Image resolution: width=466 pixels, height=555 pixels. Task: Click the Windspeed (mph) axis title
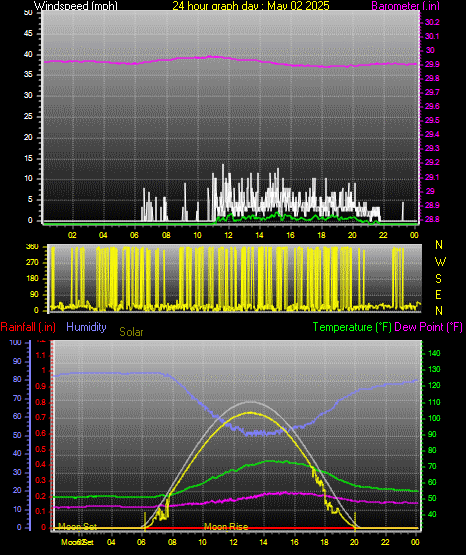click(x=76, y=6)
